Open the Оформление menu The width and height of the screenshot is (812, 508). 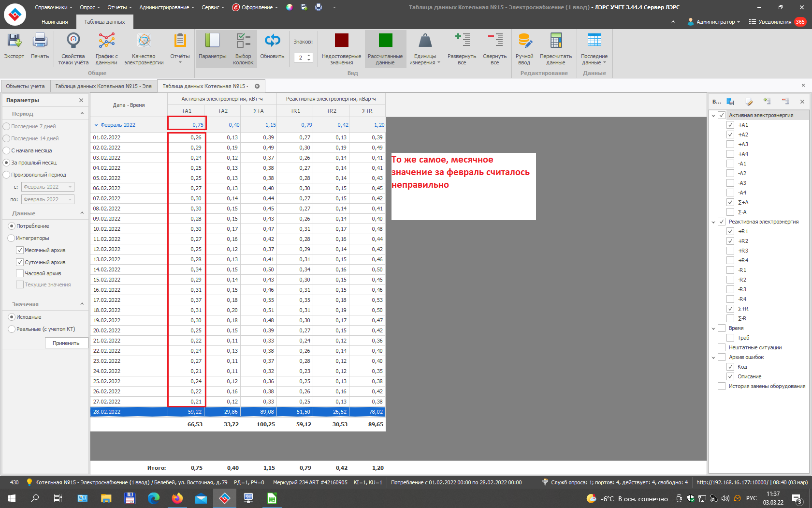(255, 7)
